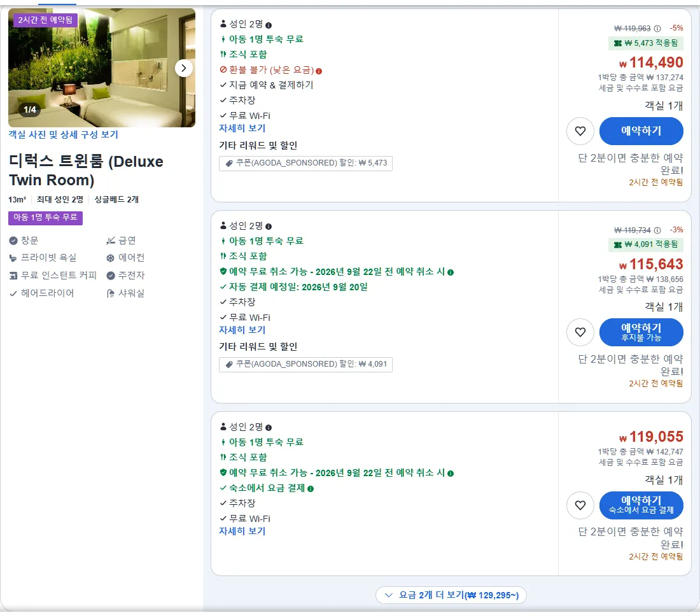Screen dimensions: 700x613
Task: Click the 싱글베드 2개 bed info text
Action: click(116, 200)
